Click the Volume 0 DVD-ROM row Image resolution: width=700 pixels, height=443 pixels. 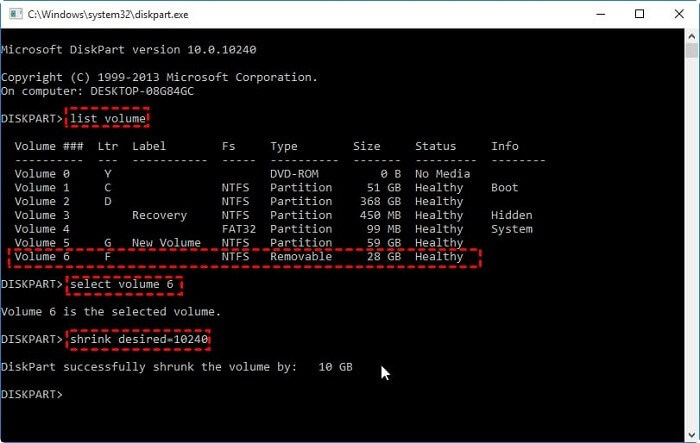coord(238,174)
